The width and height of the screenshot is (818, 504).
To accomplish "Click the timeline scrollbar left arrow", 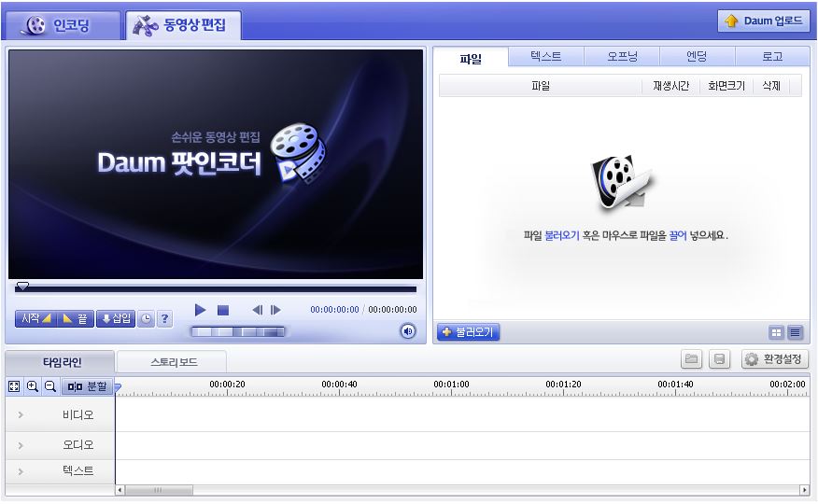I will [x=120, y=490].
